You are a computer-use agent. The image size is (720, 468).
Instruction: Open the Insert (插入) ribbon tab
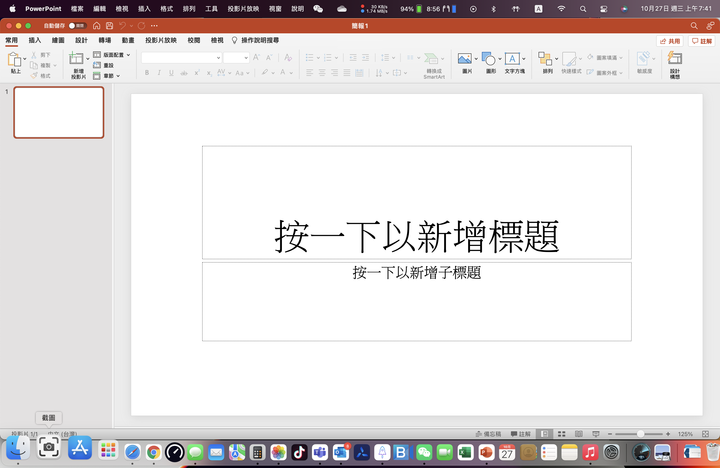pyautogui.click(x=35, y=40)
